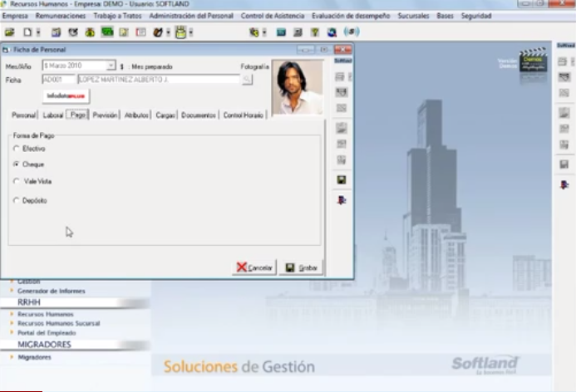Click the money bag toolbar icon
The image size is (576, 392).
[x=90, y=32]
